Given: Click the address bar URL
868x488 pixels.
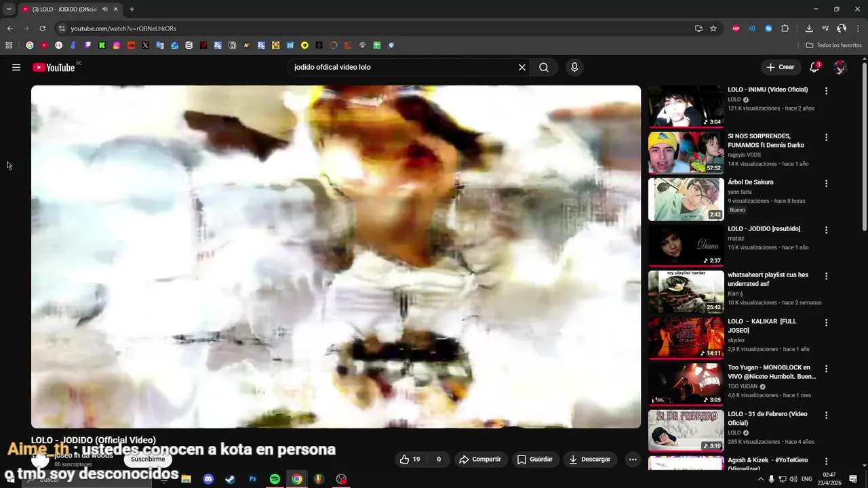Looking at the screenshot, I should pos(123,28).
